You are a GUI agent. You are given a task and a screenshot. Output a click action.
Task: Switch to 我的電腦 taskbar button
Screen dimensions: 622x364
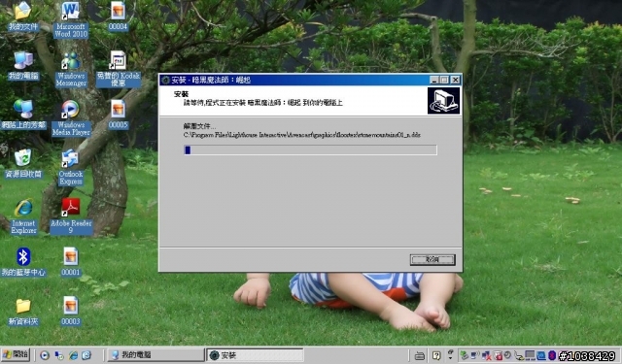point(155,355)
